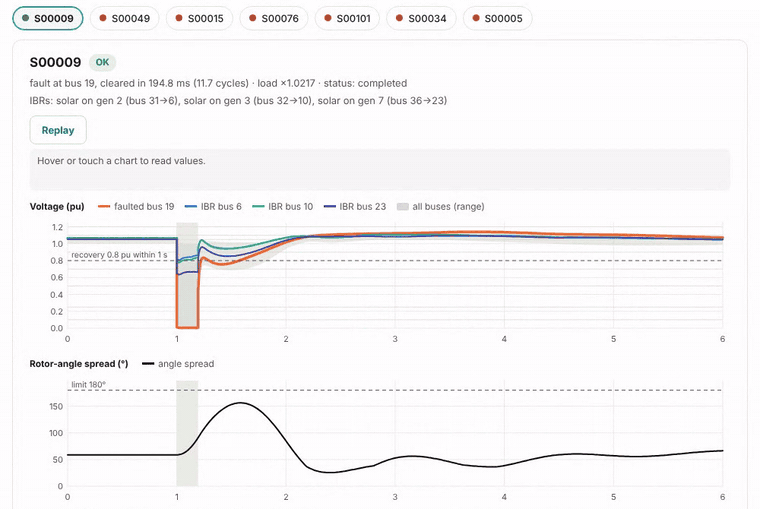Click the OK status badge
The height and width of the screenshot is (509, 760).
[102, 62]
